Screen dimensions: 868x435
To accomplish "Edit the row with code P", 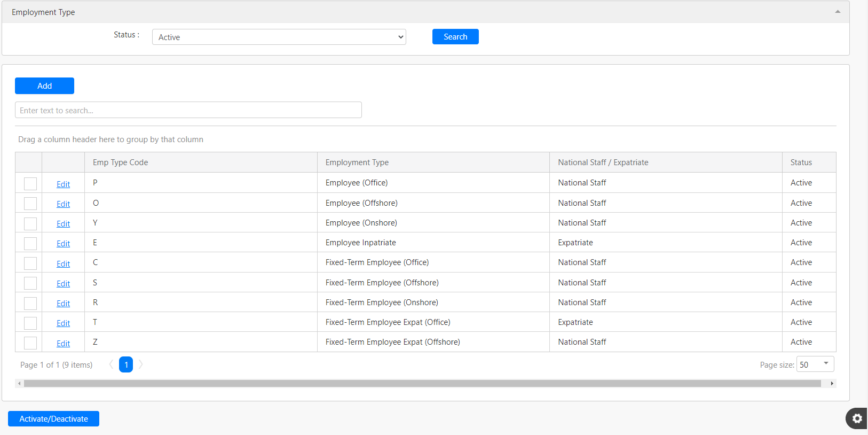I will pos(63,184).
